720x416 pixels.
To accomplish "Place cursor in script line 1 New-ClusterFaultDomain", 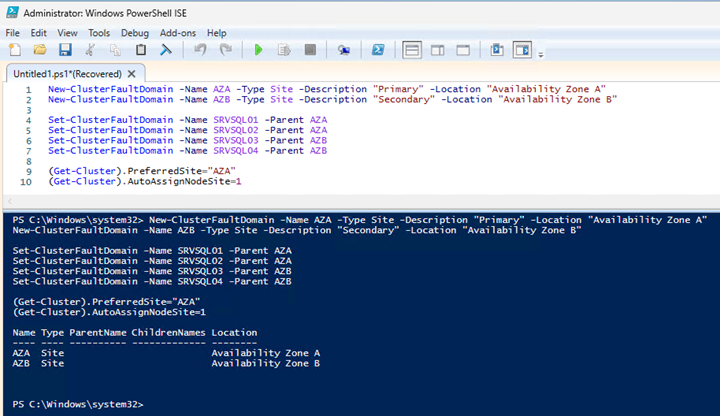I will pos(111,89).
